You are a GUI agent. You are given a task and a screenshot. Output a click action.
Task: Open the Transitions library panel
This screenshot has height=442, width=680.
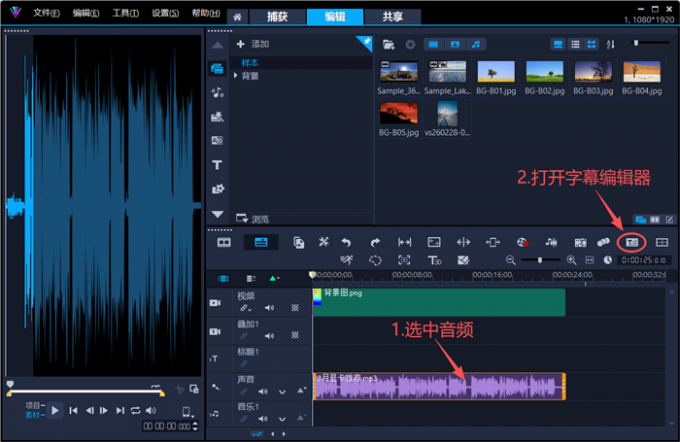(x=217, y=141)
